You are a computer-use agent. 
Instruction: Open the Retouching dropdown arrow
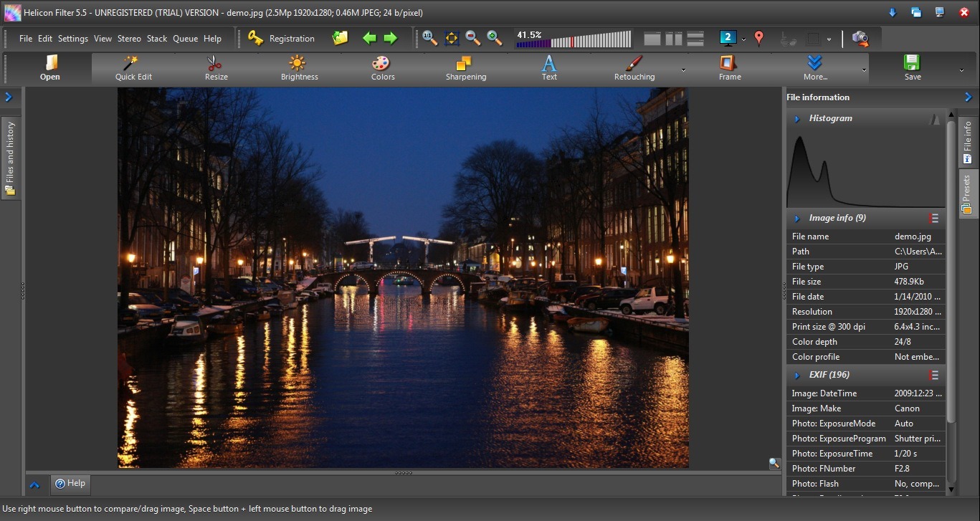(683, 70)
